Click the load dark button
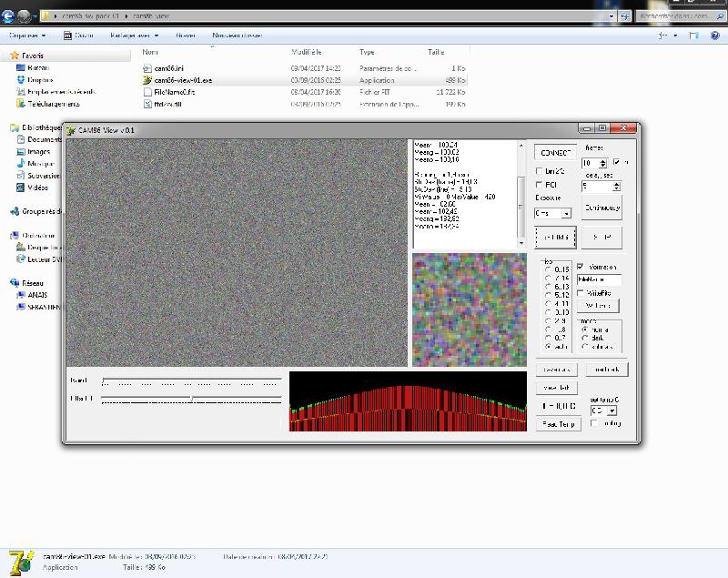The height and width of the screenshot is (578, 728). pos(606,370)
